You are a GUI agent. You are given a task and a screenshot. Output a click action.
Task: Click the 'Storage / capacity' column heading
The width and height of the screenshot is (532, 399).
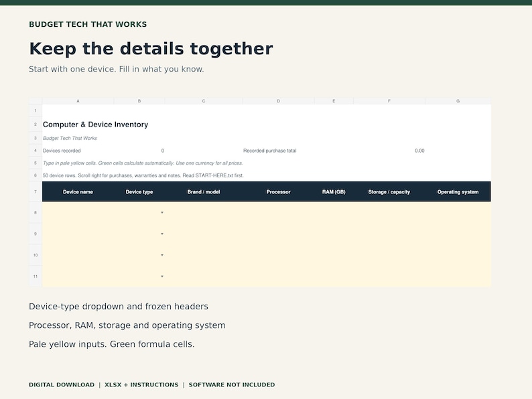tap(389, 192)
